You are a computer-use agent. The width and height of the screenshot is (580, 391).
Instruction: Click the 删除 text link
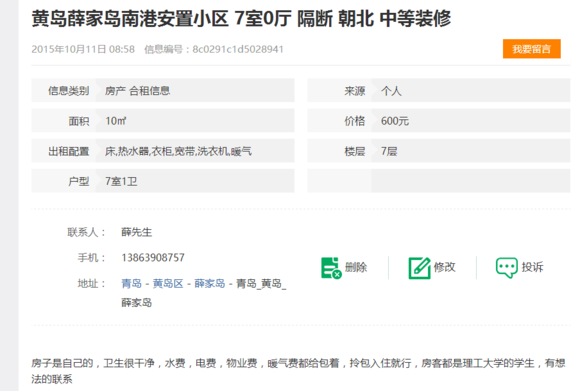(356, 267)
